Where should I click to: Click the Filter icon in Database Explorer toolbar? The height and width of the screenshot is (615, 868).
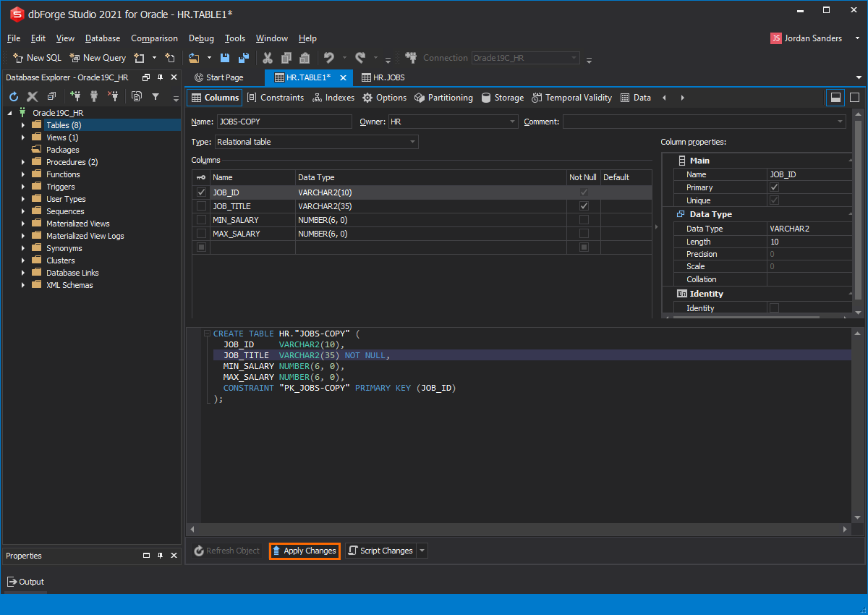pyautogui.click(x=156, y=96)
